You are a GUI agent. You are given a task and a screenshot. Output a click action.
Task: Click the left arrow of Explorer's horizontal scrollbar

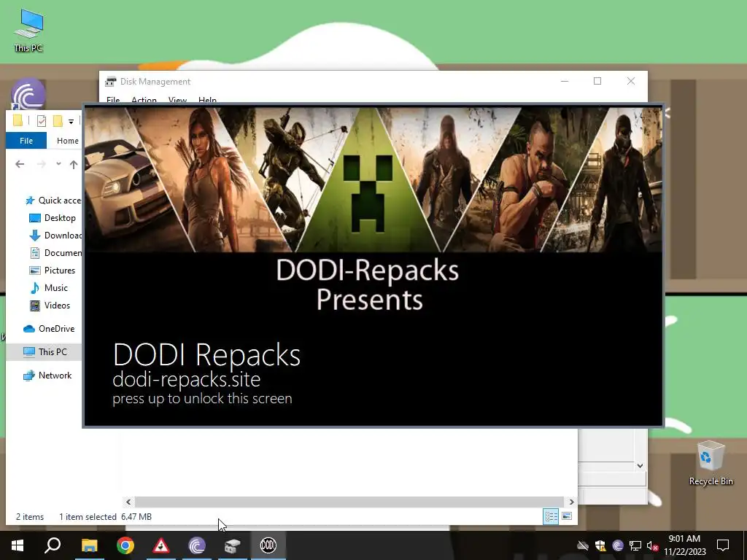(128, 502)
